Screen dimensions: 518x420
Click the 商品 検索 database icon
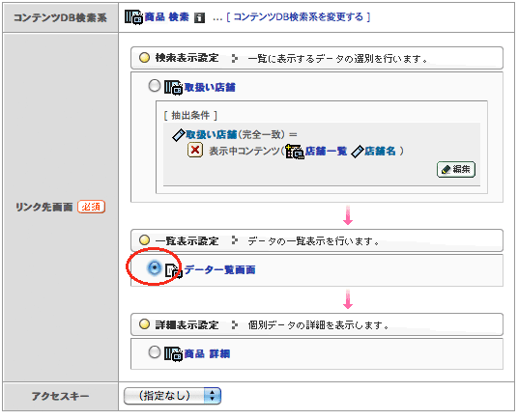tap(133, 16)
